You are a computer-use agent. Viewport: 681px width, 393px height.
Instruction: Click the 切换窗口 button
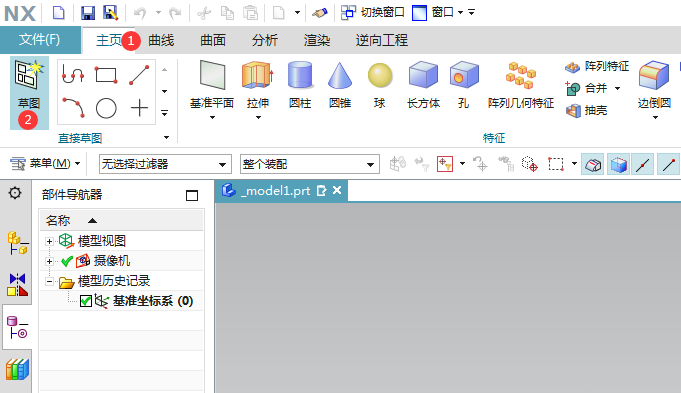point(372,13)
